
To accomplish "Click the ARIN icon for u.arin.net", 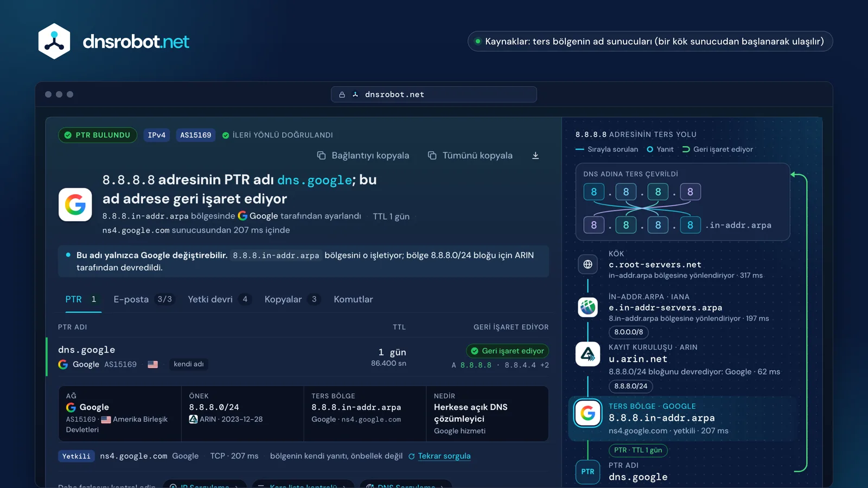I will pos(588,354).
